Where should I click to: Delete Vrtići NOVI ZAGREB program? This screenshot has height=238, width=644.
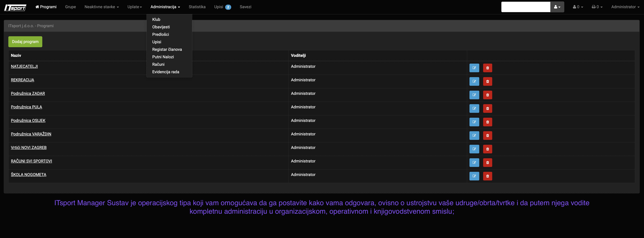click(487, 149)
